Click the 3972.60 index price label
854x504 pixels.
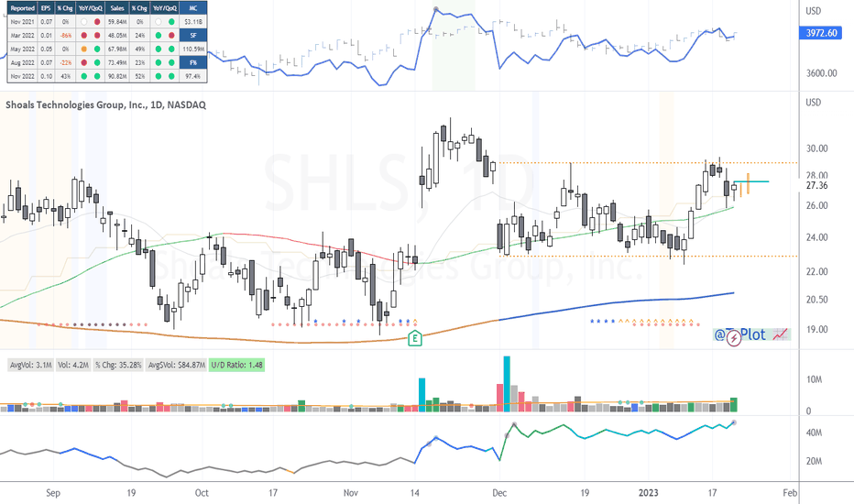821,33
